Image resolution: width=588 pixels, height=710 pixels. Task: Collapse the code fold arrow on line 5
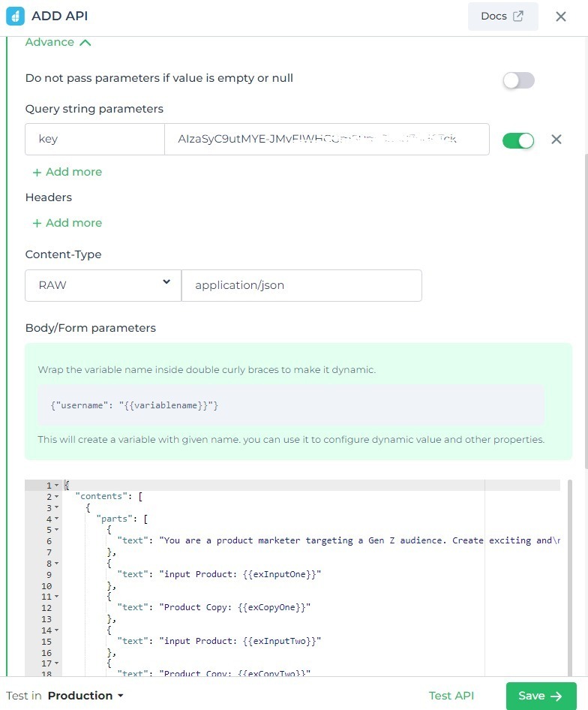[x=55, y=529]
